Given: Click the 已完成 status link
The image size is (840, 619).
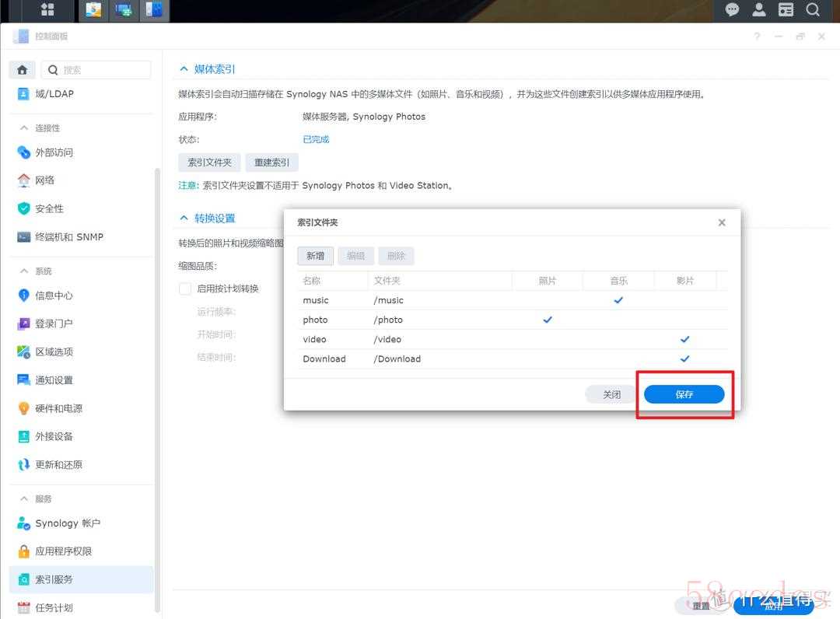Looking at the screenshot, I should (316, 139).
